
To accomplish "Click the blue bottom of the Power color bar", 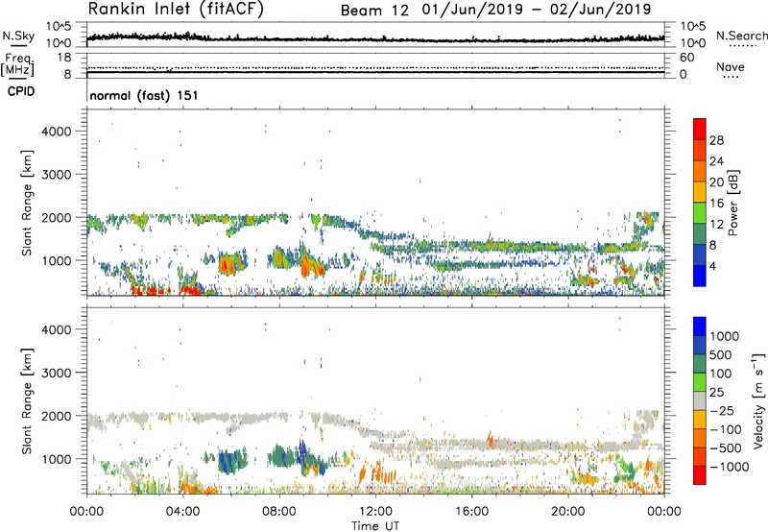I will [700, 276].
